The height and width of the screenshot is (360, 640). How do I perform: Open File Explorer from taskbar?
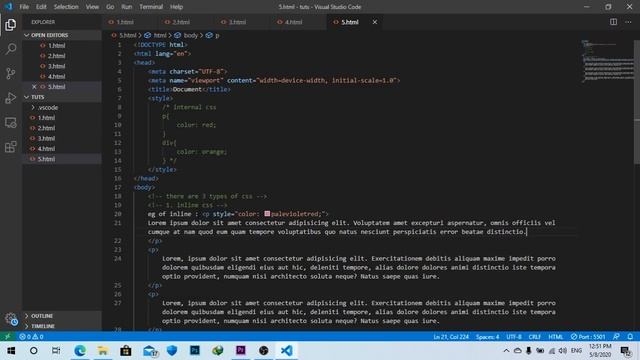[x=103, y=351]
